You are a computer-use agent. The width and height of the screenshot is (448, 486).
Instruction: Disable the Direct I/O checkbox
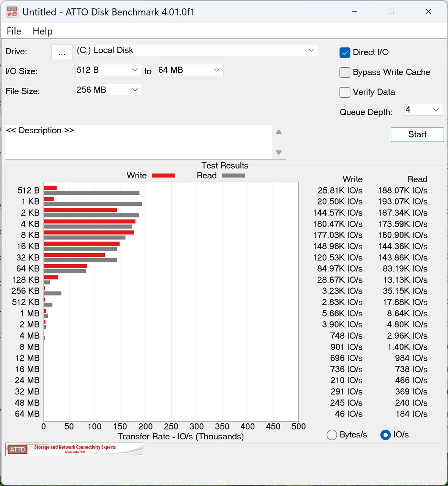click(x=345, y=52)
